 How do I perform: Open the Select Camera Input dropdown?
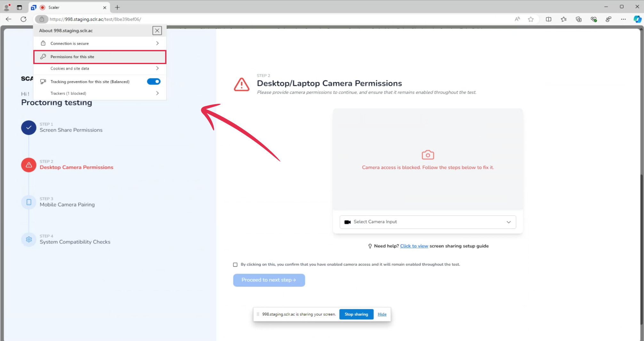pyautogui.click(x=427, y=222)
